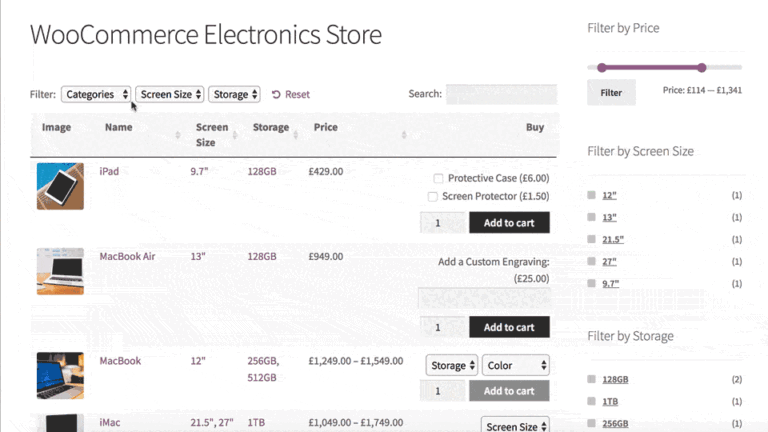Screen dimensions: 768x432
Task: Check the 21.5" screen size filter box
Action: 592,239
